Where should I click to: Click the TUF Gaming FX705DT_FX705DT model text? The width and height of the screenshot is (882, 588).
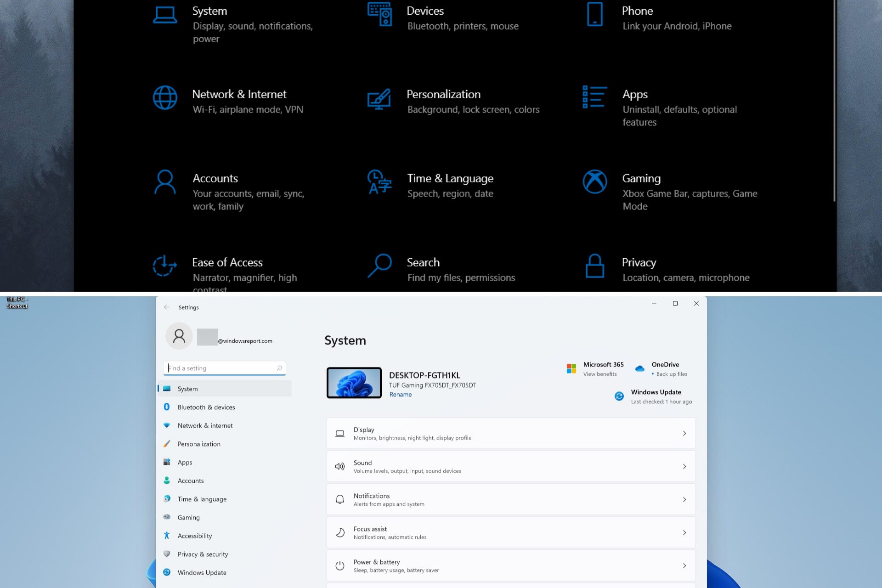pos(432,385)
